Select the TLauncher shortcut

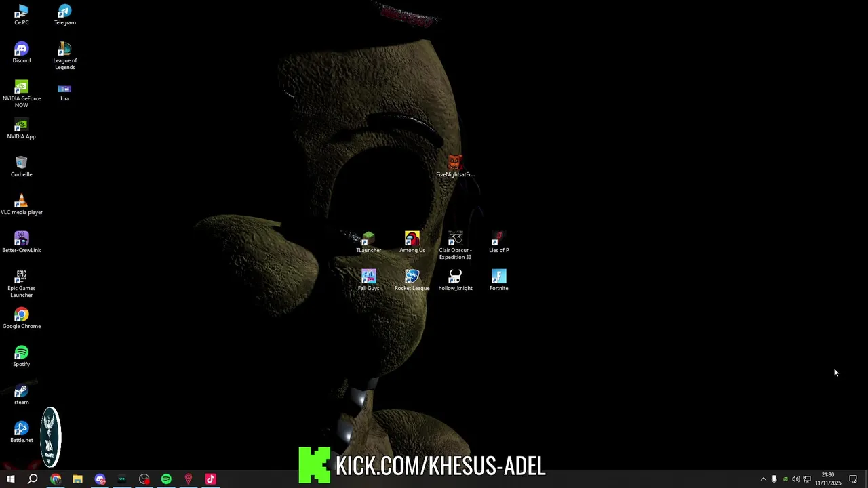pos(368,243)
